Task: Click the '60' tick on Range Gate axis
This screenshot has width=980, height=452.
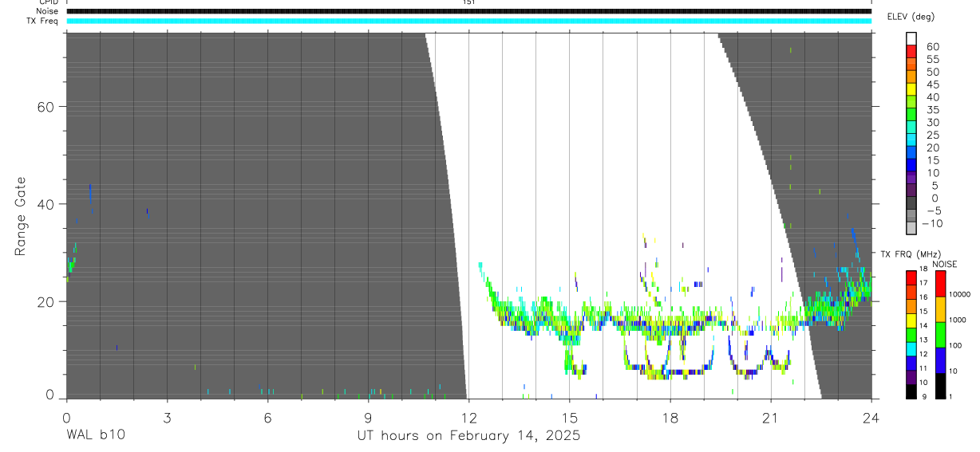Action: click(x=47, y=107)
